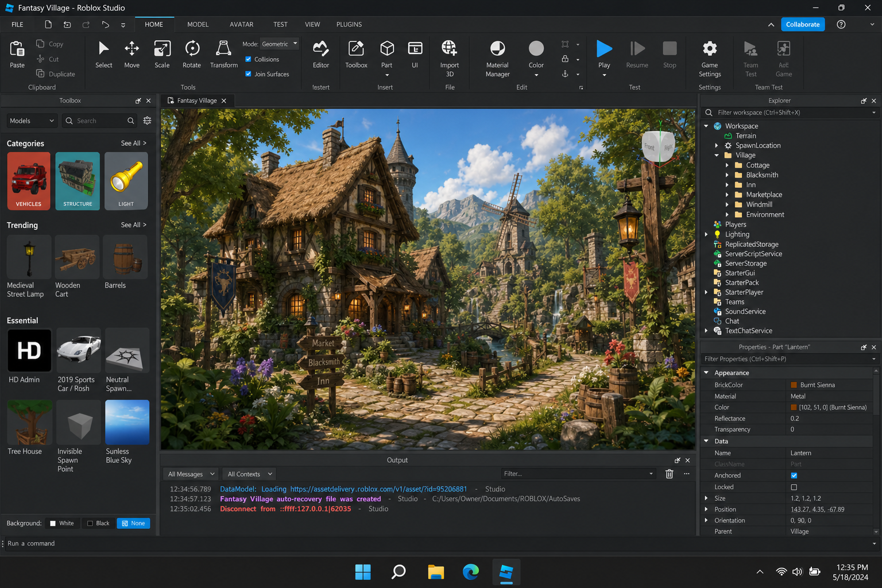Set Toolbox background to White
This screenshot has width=882, height=588.
[x=62, y=523]
